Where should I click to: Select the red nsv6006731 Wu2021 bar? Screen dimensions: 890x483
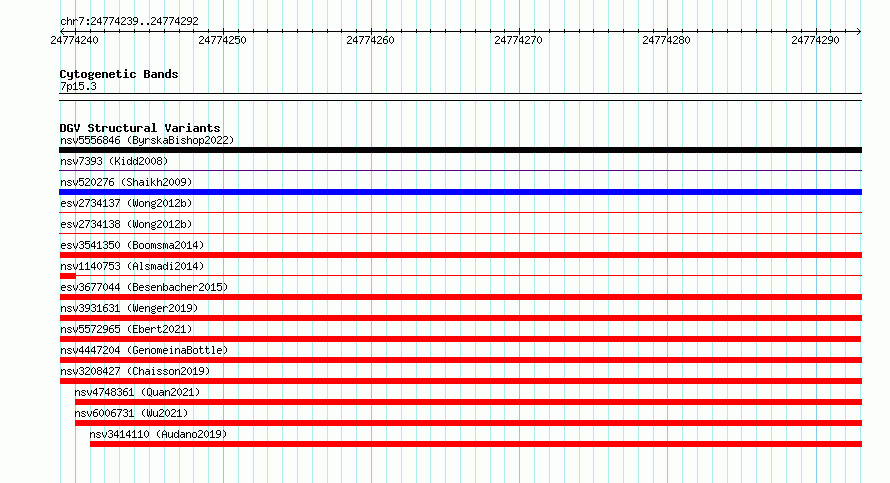[468, 423]
